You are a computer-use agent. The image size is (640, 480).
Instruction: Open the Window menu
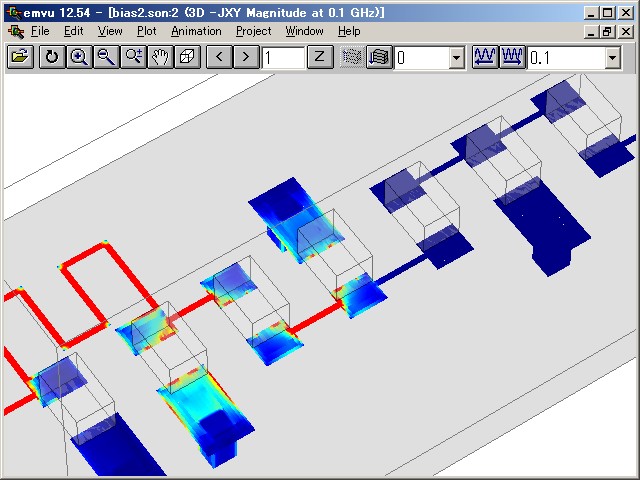304,31
